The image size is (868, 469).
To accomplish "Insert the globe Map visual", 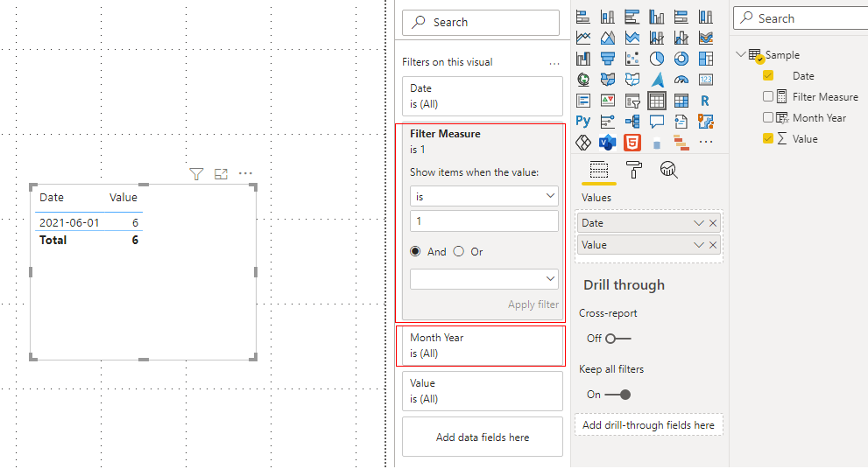I will [x=583, y=80].
